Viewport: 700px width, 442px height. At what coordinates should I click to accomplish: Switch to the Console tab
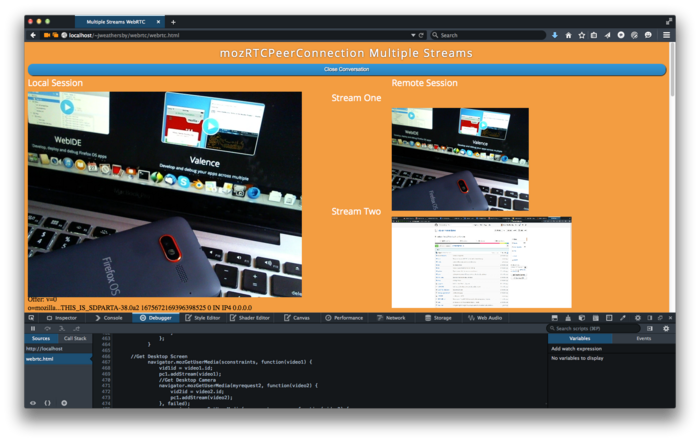109,318
